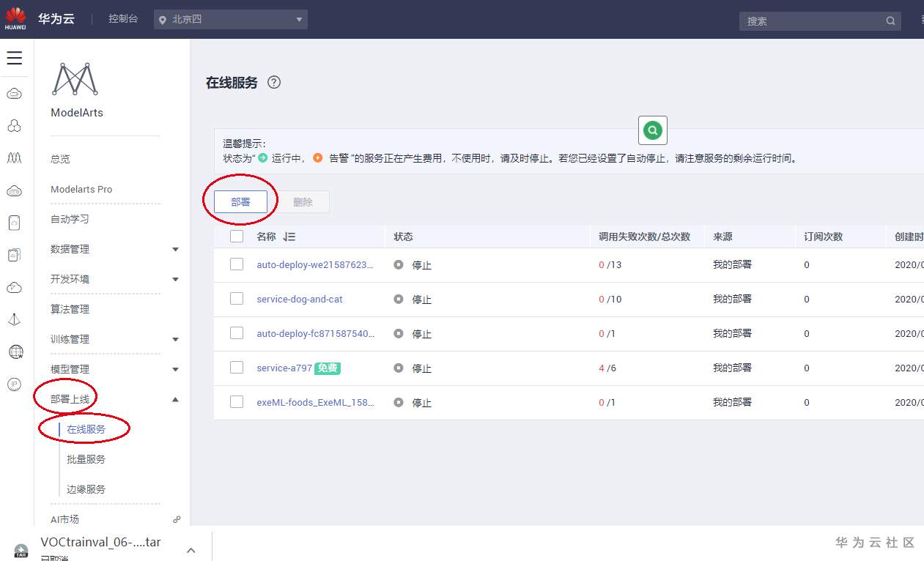Open the auto-deploy-fc871587540 service link
The image size is (924, 561).
coord(315,333)
